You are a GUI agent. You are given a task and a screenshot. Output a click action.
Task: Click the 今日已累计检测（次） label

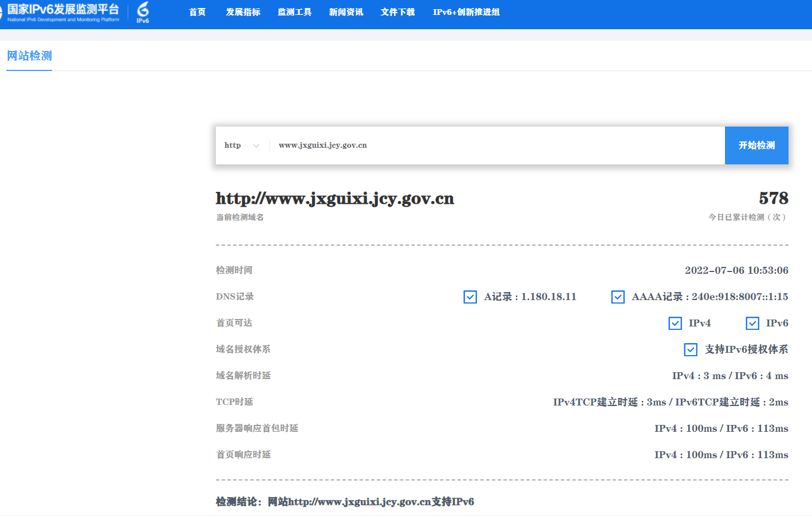(748, 217)
